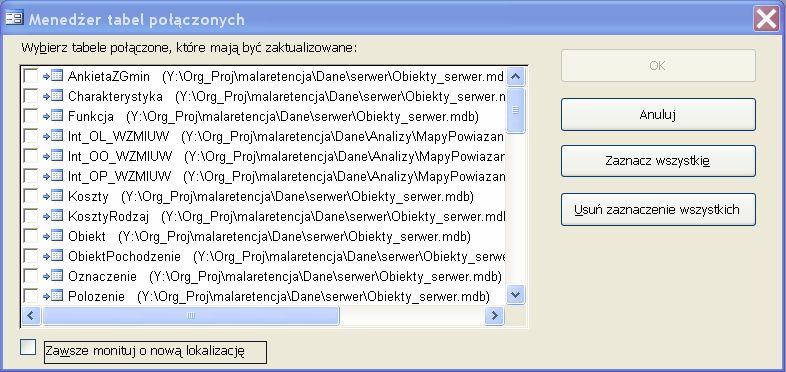Click the Anuluj button
This screenshot has width=786, height=372.
coord(658,114)
